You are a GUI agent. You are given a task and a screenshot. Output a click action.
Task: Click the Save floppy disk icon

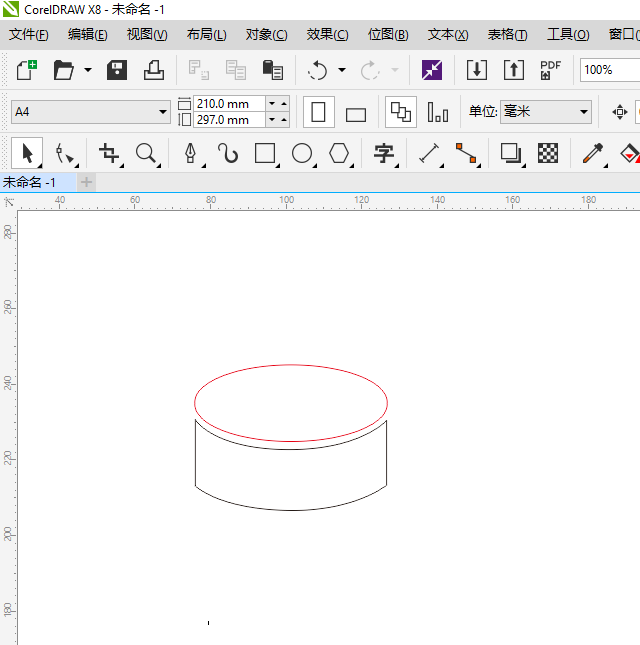coord(117,70)
